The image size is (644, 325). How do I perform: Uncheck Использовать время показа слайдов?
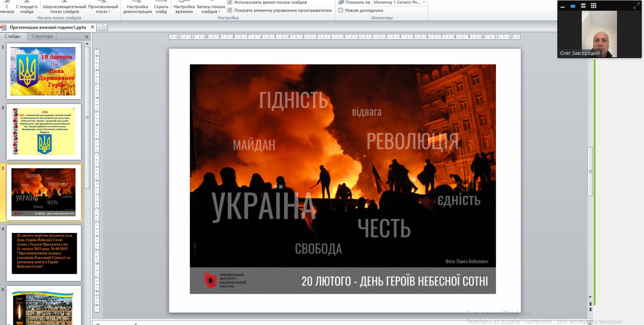tap(230, 2)
